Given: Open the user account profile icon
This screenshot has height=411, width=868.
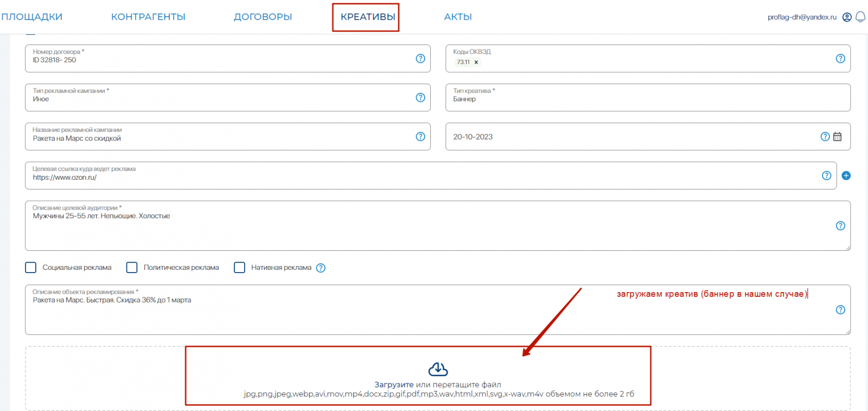Looking at the screenshot, I should tap(847, 17).
